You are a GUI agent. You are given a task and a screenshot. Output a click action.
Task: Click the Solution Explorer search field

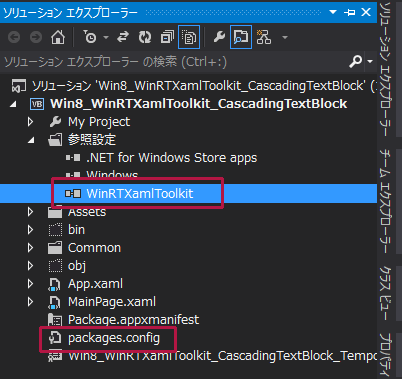(173, 62)
